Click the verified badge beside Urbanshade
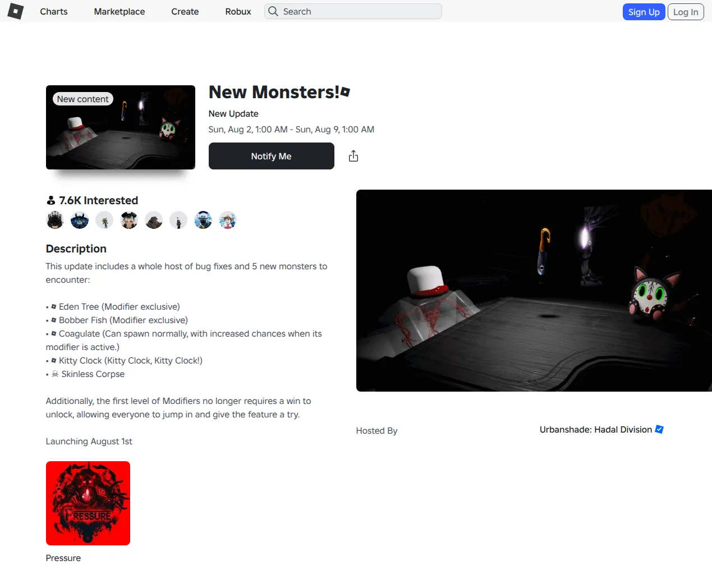The height and width of the screenshot is (588, 712). tap(659, 429)
